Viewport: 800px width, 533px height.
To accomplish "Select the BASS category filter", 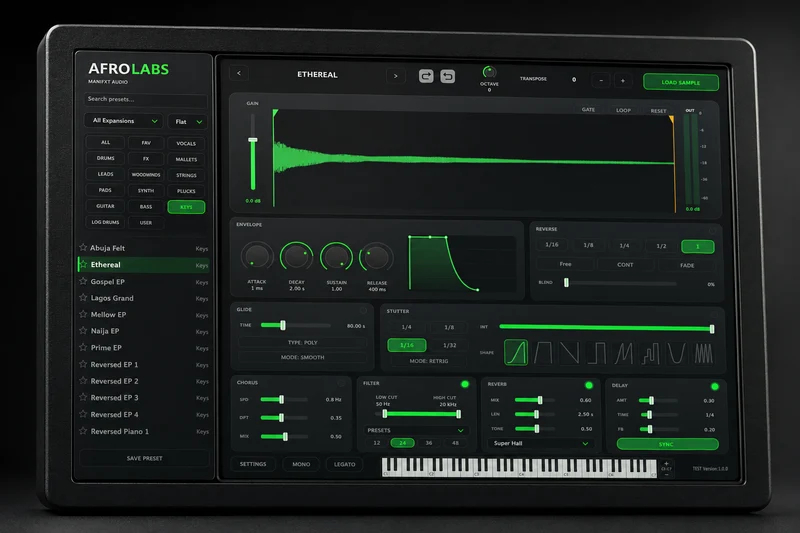I will 146,207.
